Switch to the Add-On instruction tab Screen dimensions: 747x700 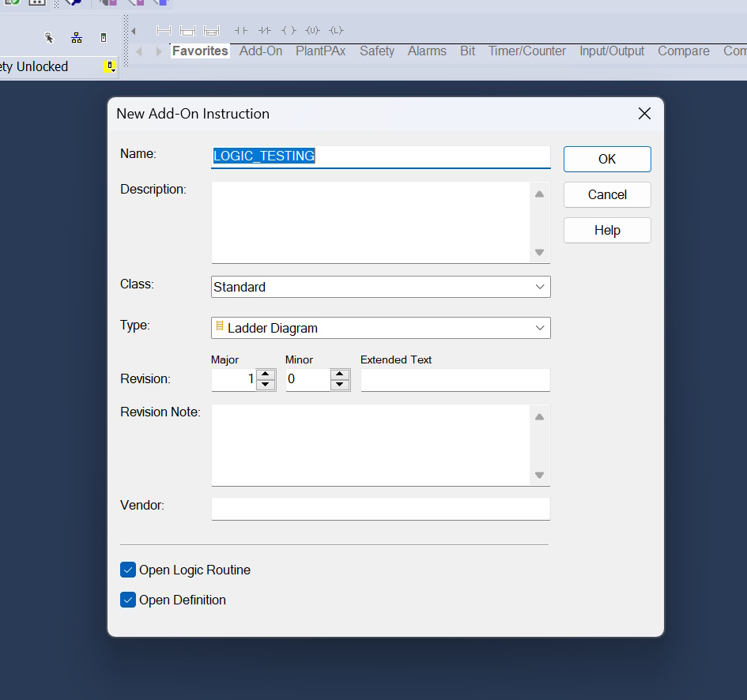click(x=261, y=51)
